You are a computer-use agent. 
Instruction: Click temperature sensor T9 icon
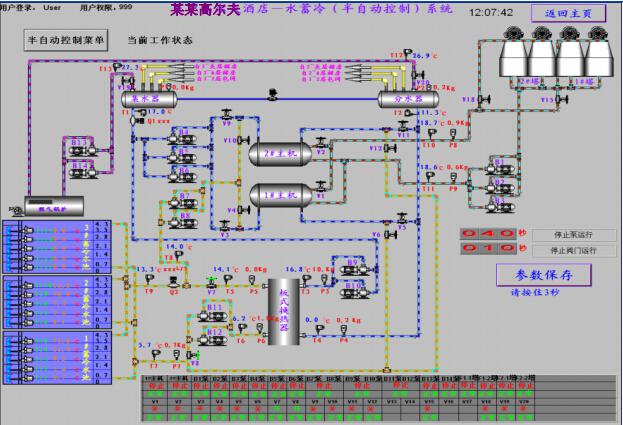149,280
